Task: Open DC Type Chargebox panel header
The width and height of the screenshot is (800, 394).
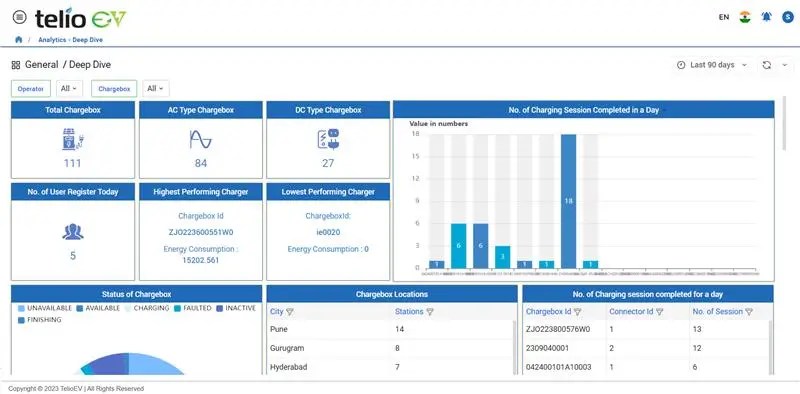Action: coord(328,110)
